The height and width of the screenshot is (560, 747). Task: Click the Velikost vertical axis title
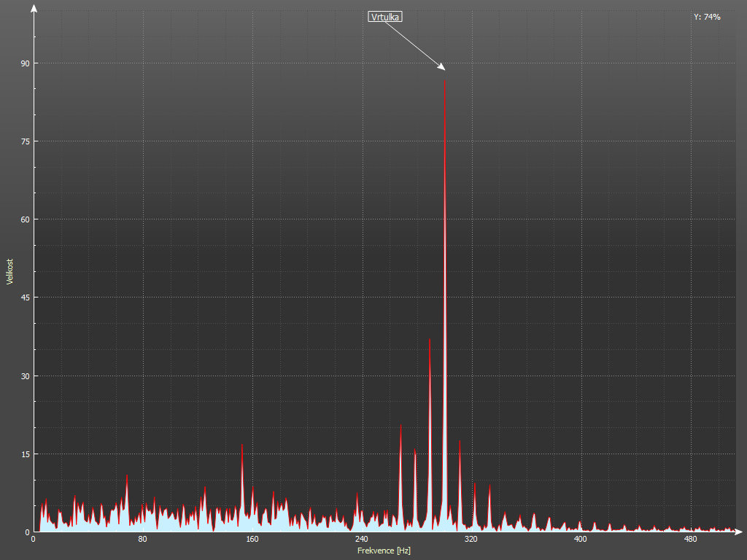(9, 271)
